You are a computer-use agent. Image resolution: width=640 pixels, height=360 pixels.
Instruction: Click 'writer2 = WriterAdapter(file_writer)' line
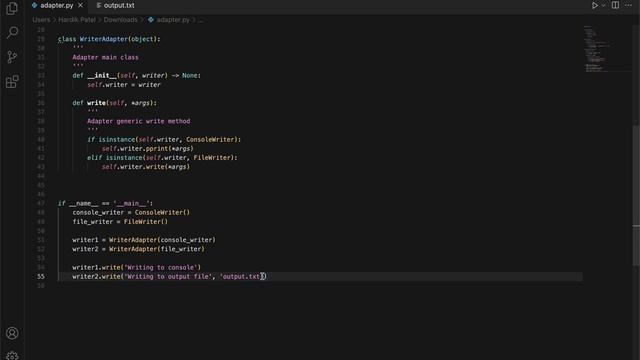(x=138, y=249)
